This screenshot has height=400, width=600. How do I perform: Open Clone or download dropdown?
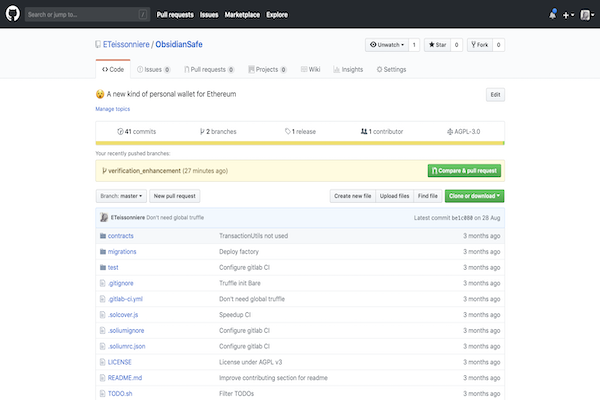coord(474,196)
